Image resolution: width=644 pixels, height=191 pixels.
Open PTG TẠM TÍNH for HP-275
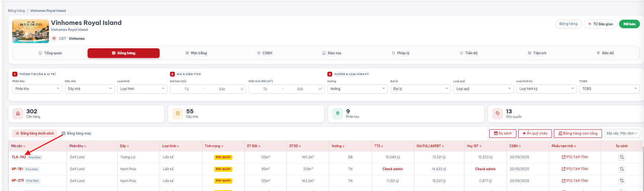[575, 181]
